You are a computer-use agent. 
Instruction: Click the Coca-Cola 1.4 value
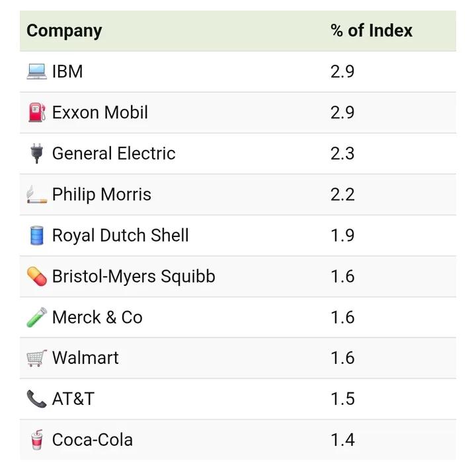[342, 440]
